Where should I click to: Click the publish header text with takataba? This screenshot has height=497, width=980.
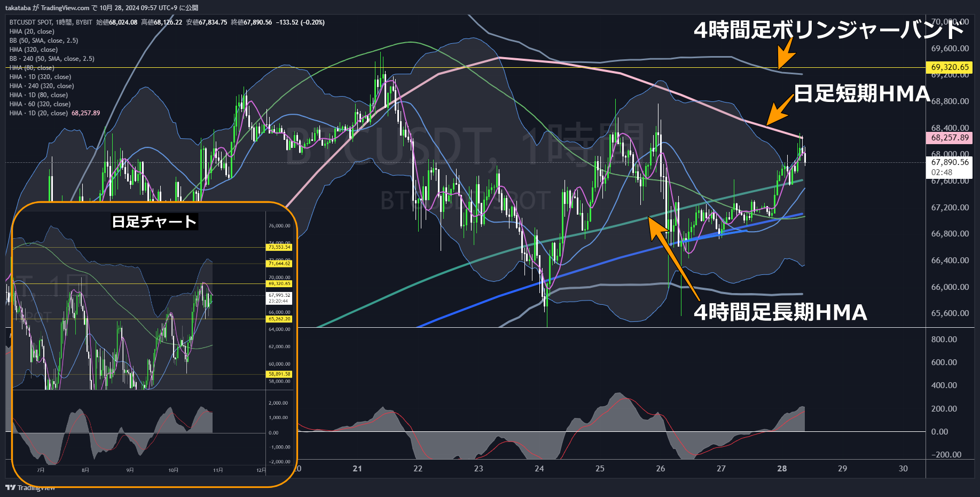tap(101, 7)
